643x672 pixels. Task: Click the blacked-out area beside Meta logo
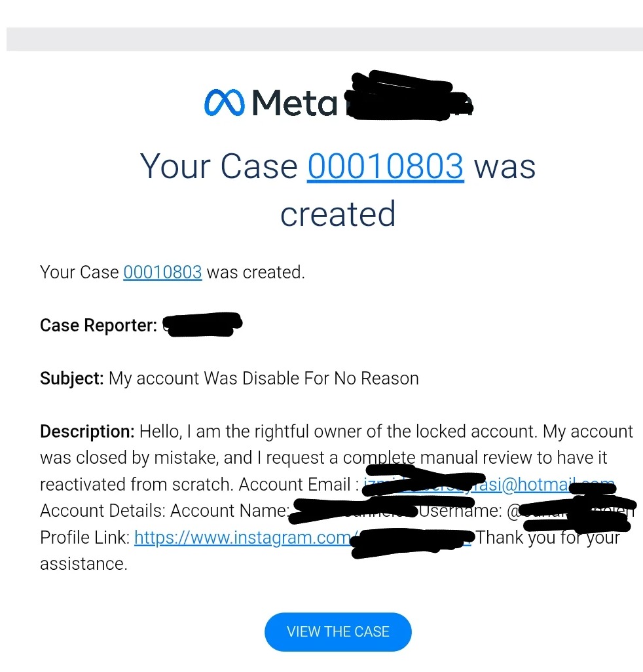point(409,96)
